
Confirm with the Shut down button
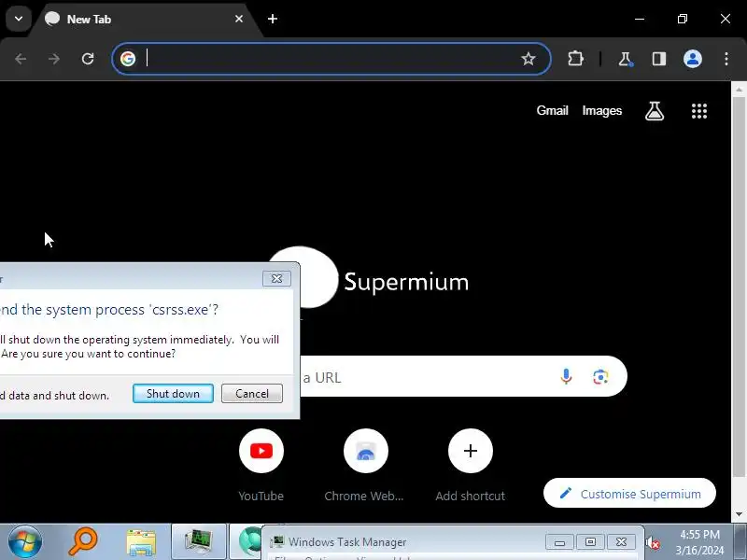[x=173, y=394]
